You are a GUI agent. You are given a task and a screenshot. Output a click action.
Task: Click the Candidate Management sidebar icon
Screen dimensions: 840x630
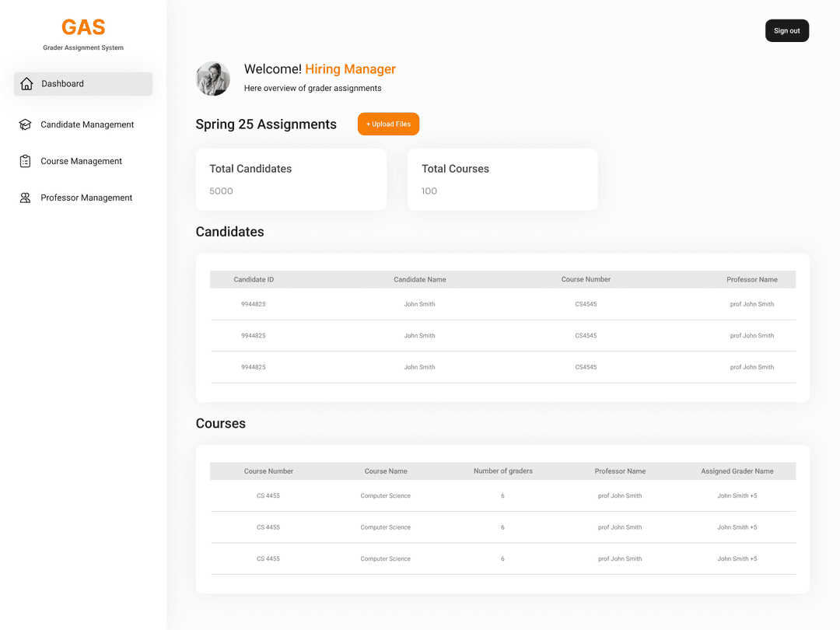[x=24, y=124]
